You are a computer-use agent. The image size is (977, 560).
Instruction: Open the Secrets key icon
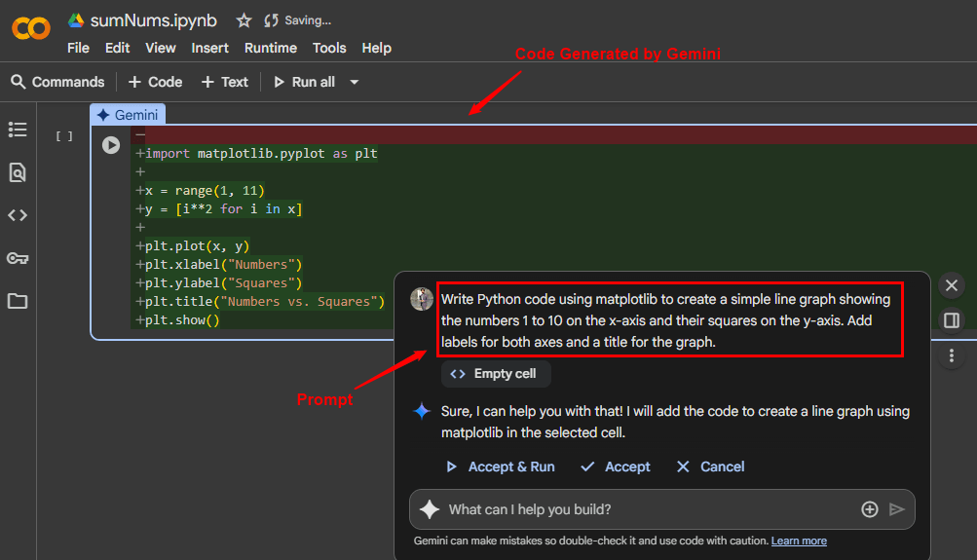pos(18,258)
